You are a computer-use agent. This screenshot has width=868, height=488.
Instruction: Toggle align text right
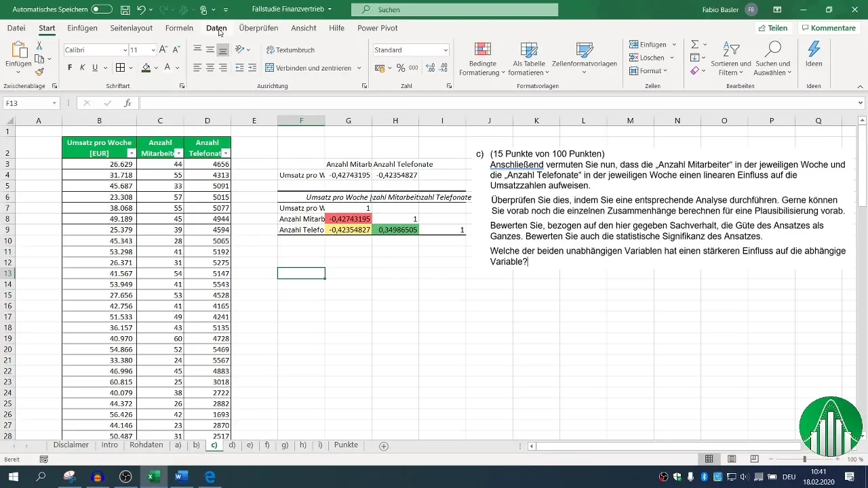222,68
